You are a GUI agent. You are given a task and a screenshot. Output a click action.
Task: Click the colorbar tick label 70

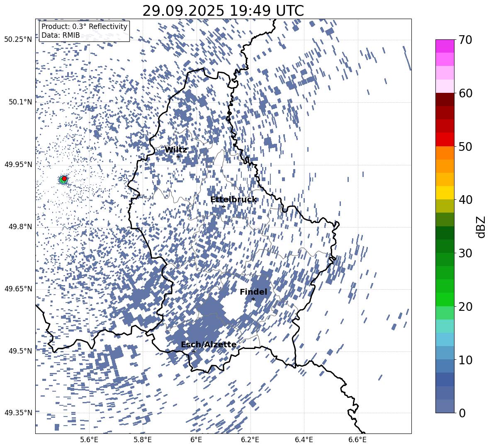click(466, 40)
